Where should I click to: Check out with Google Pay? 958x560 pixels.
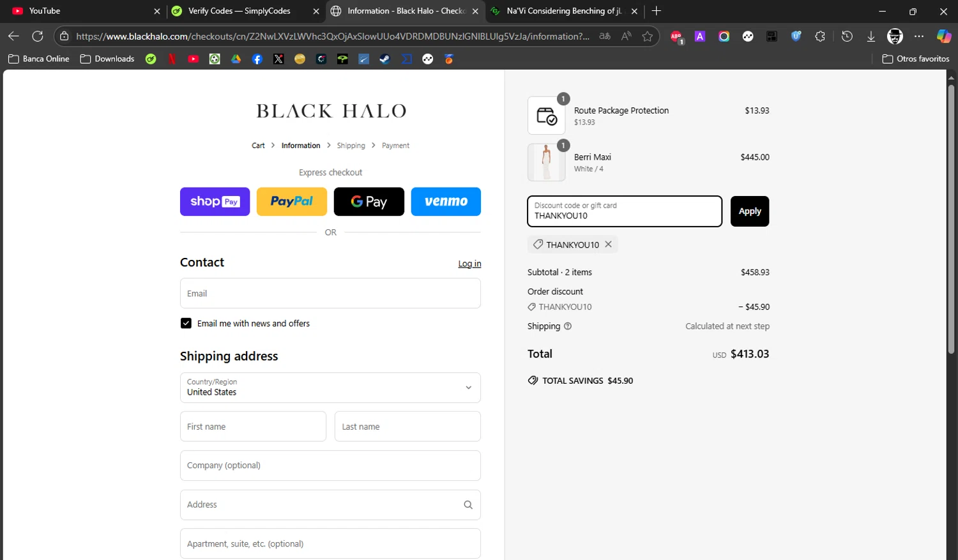coord(369,202)
